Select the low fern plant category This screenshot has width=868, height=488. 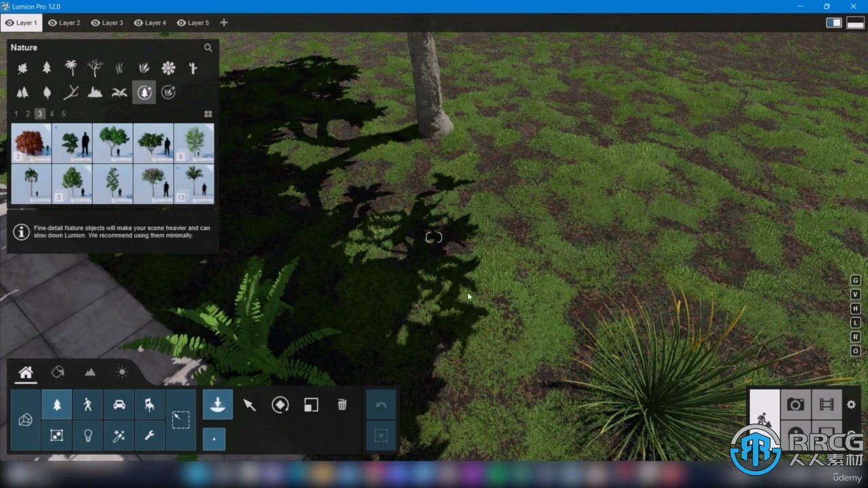(x=119, y=92)
